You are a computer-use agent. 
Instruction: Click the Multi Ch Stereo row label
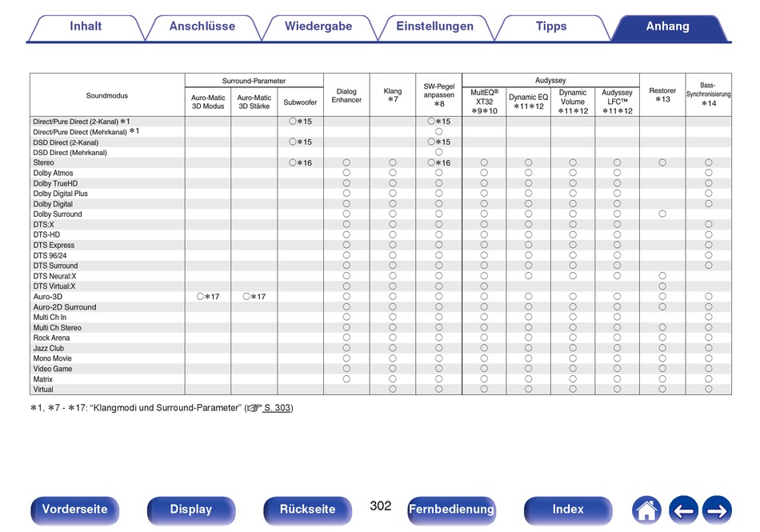57,328
